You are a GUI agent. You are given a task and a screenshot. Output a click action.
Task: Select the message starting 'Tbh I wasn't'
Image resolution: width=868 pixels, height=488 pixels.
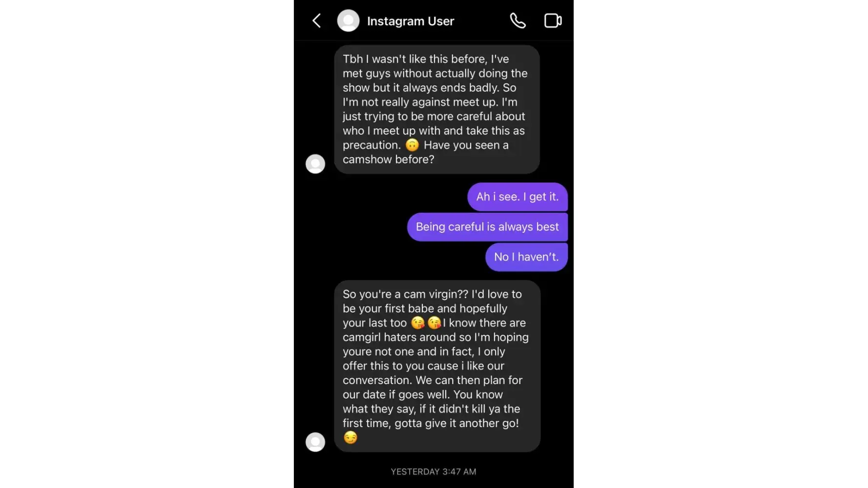point(437,109)
